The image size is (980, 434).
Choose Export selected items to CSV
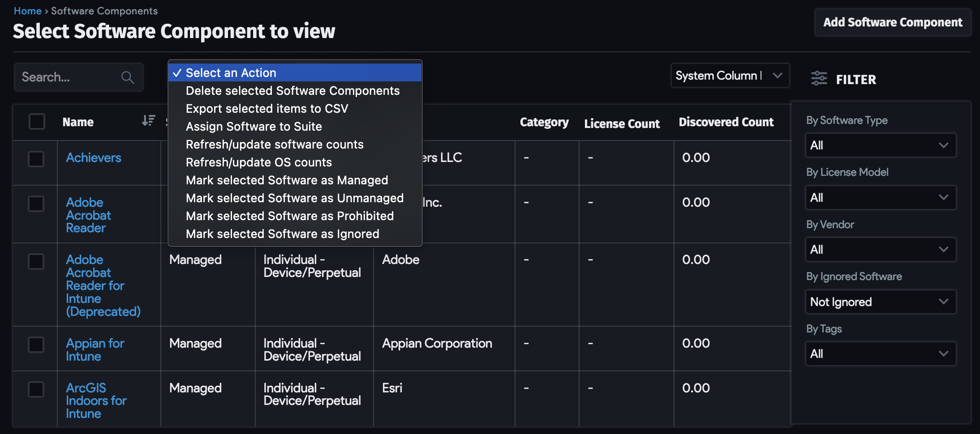pyautogui.click(x=267, y=108)
